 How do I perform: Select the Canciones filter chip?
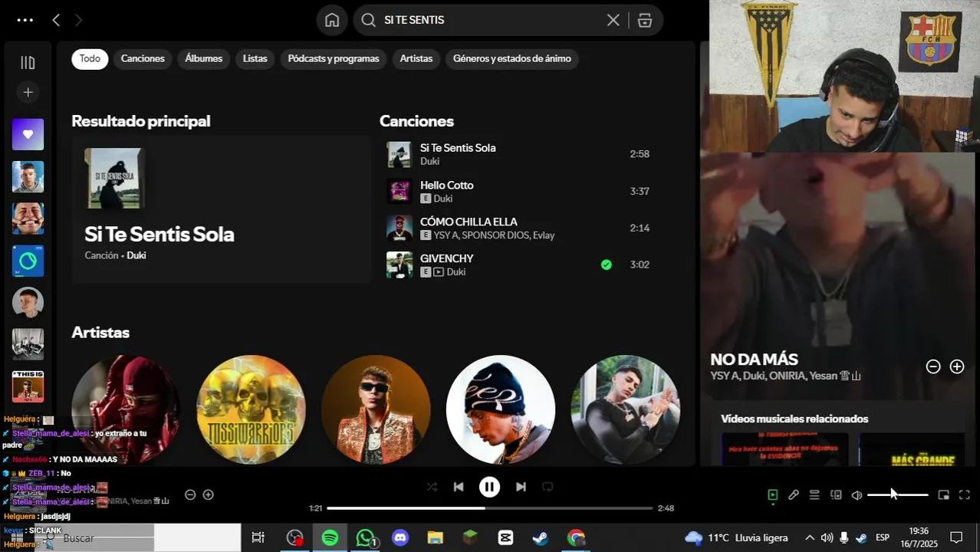pyautogui.click(x=143, y=58)
